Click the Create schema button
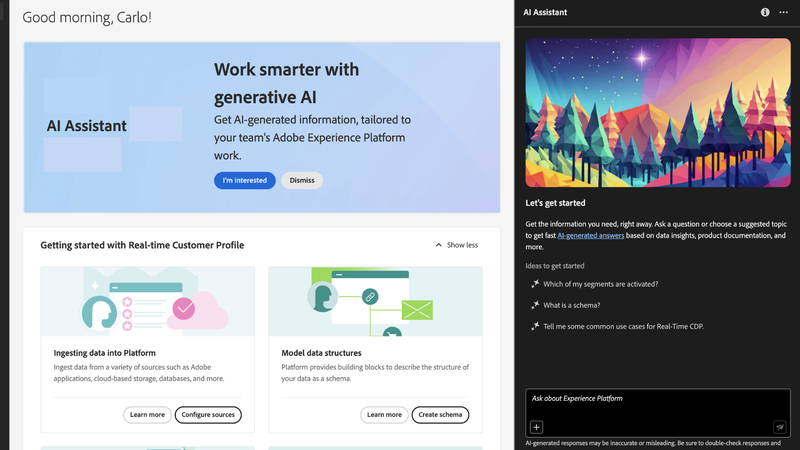The width and height of the screenshot is (800, 450). (440, 415)
